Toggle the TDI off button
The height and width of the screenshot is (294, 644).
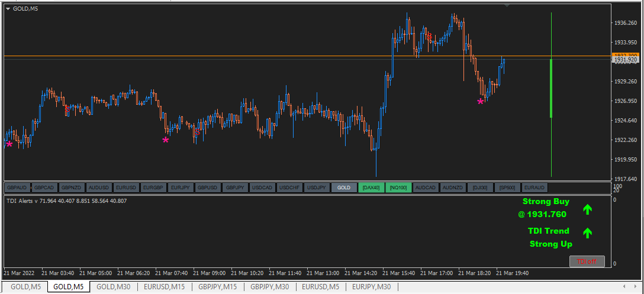click(587, 261)
